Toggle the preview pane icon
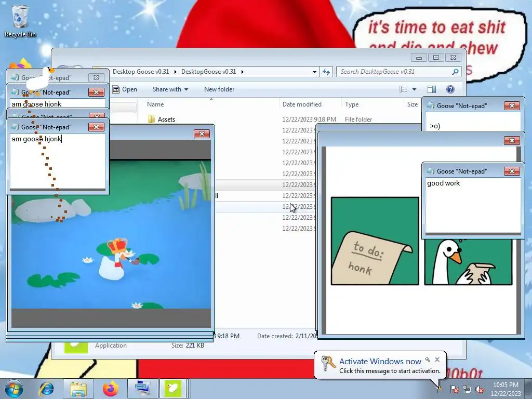 click(x=432, y=89)
